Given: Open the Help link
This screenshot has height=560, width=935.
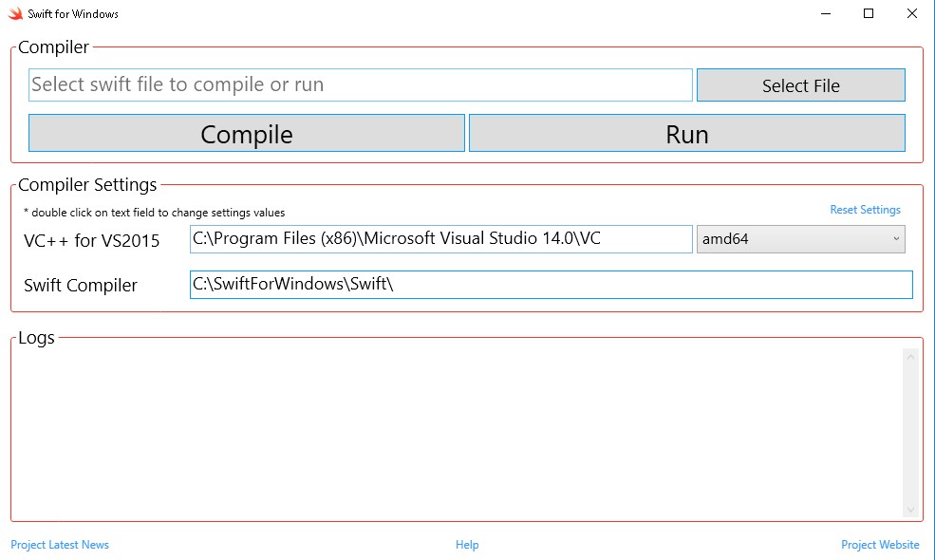Looking at the screenshot, I should click(x=467, y=545).
